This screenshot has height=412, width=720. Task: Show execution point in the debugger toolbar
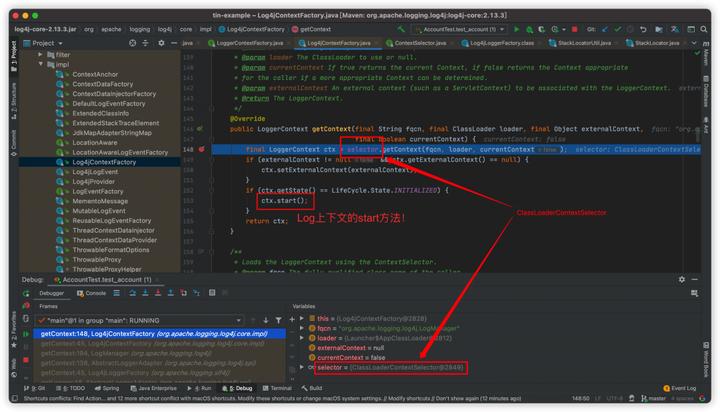coord(117,293)
